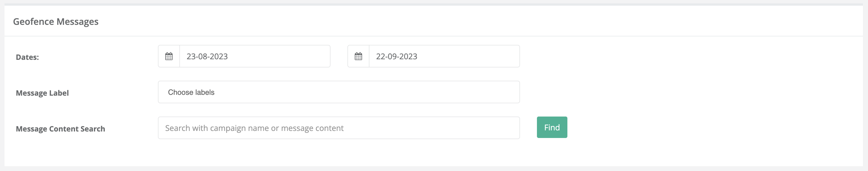Open the Choose labels dropdown
This screenshot has height=171, width=868.
click(x=339, y=92)
